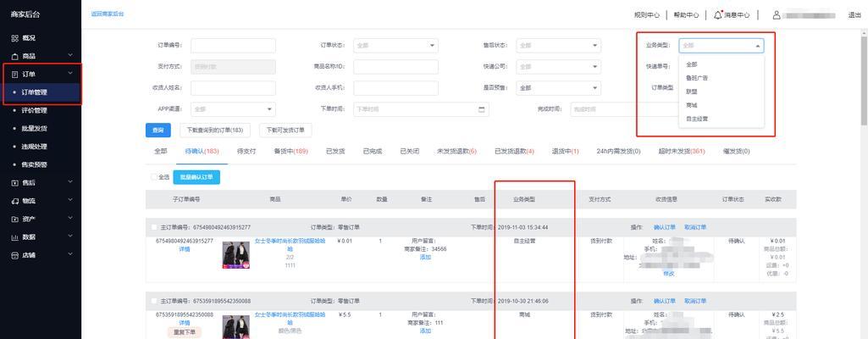Click 确认订单 for order ending 5277

(664, 227)
